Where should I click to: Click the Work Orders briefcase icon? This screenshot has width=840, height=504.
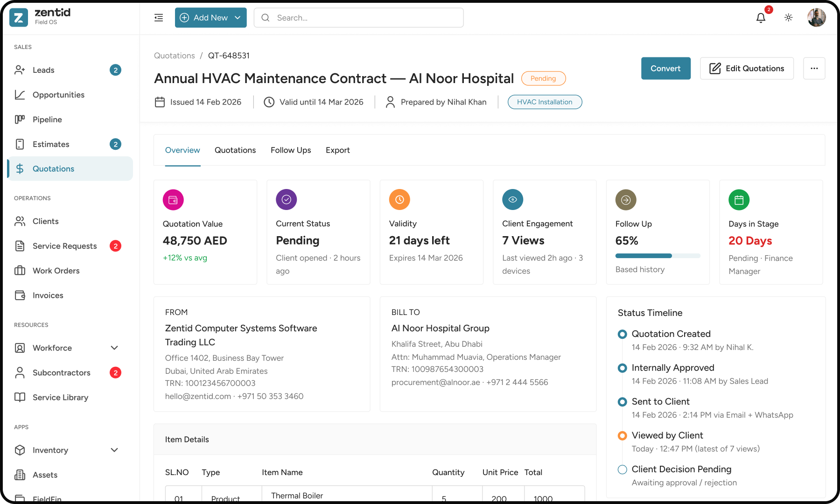[x=20, y=271]
